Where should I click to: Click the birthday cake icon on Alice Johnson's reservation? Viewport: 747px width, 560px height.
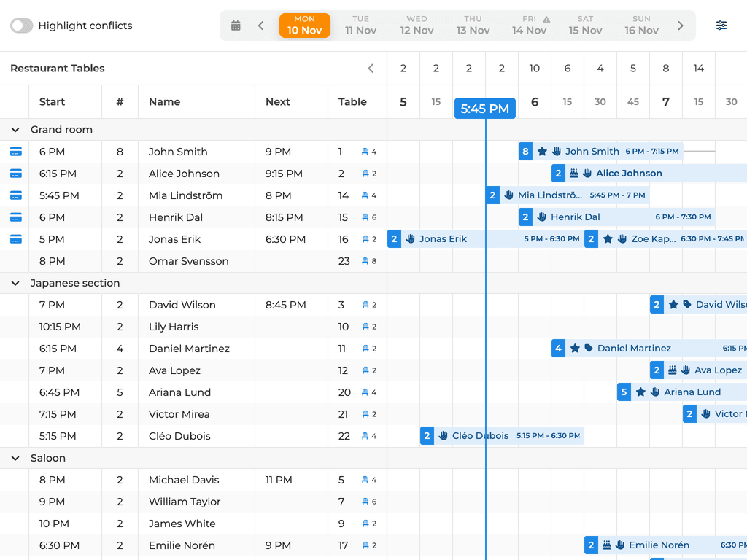574,173
